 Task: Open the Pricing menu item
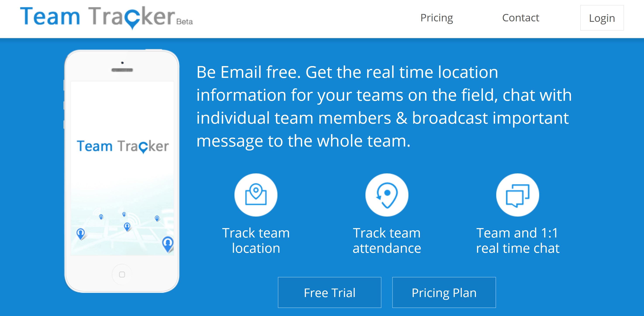tap(436, 18)
